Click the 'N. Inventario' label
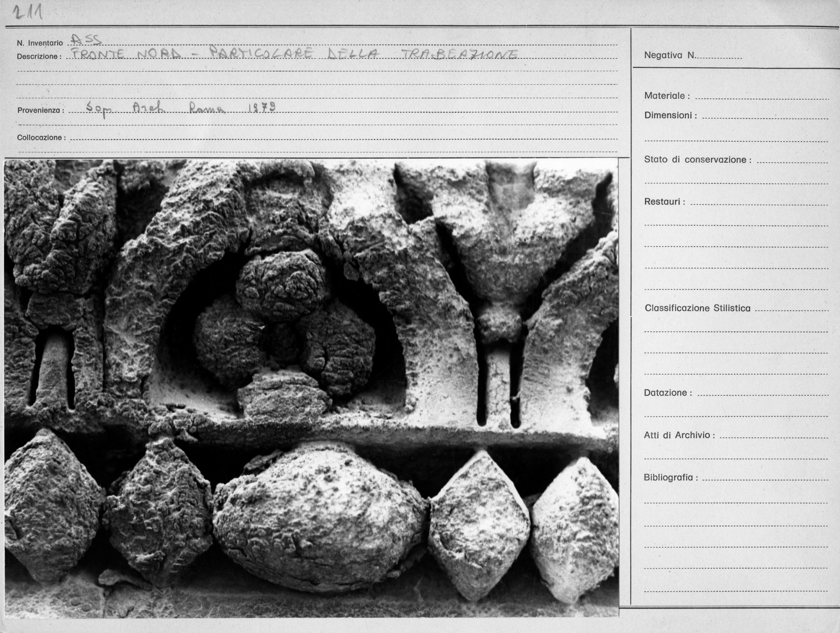Viewport: 840px width, 633px height. point(40,43)
